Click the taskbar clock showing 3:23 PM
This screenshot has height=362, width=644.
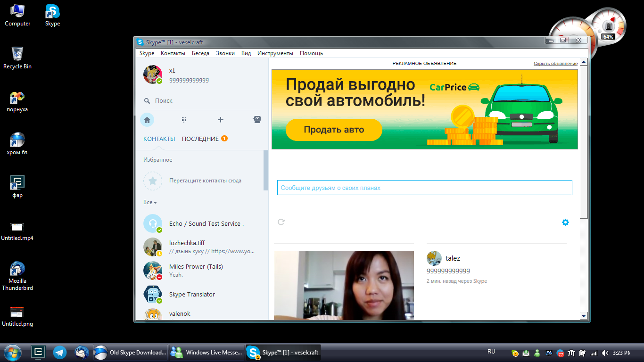[621, 353]
